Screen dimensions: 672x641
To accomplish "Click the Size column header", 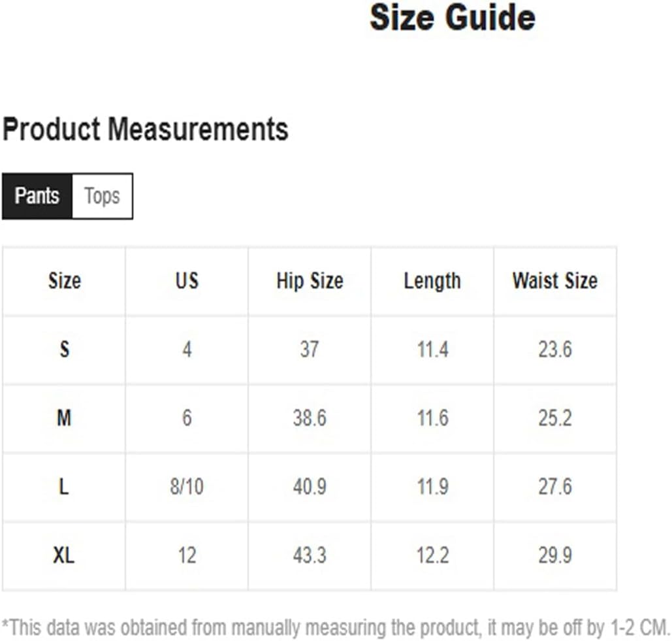I will pyautogui.click(x=64, y=281).
